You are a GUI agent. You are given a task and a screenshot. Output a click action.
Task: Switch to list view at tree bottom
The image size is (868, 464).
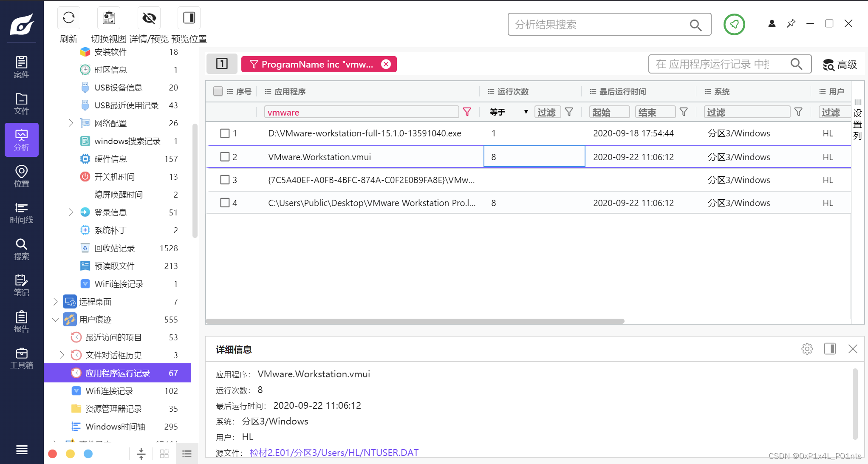[x=187, y=454]
